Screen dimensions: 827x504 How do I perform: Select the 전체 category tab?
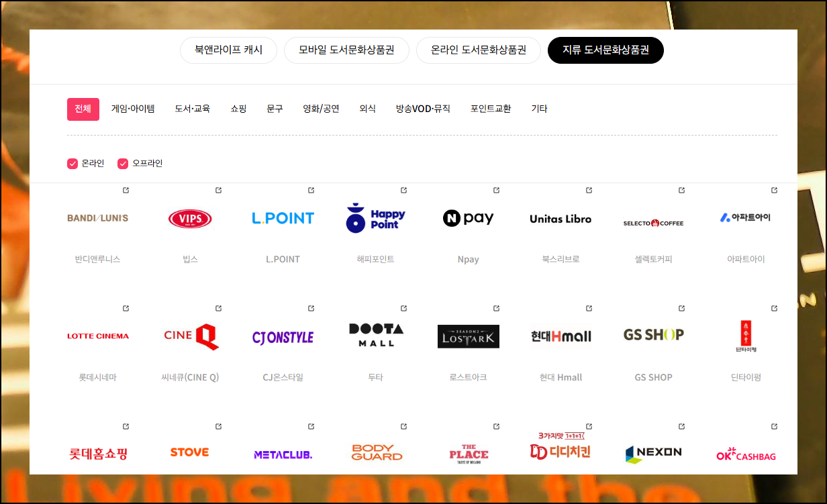[x=83, y=109]
